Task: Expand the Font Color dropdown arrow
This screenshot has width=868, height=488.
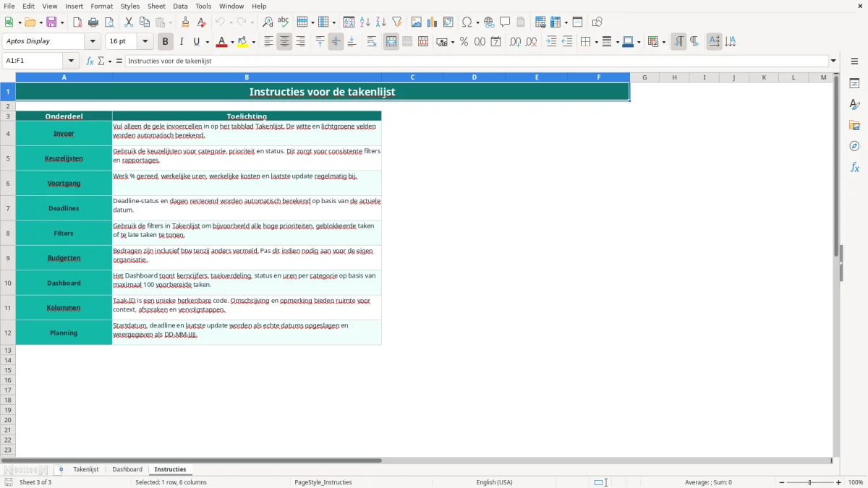Action: point(231,42)
